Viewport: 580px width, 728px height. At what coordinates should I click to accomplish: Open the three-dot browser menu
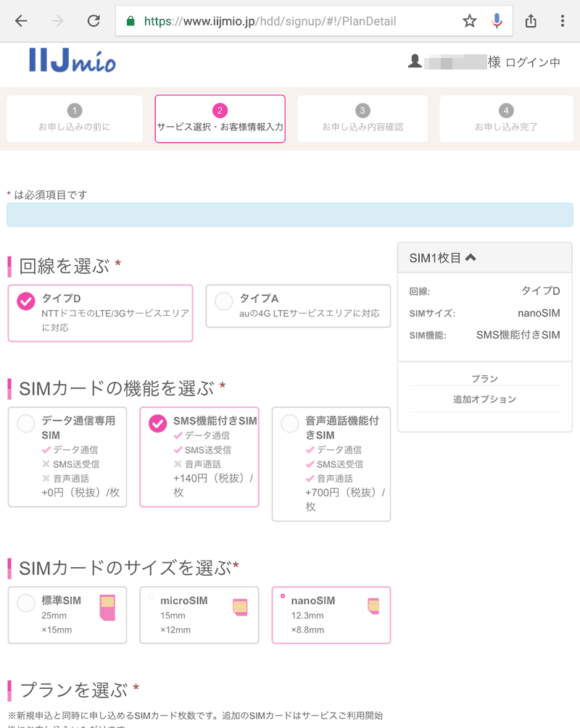click(562, 21)
